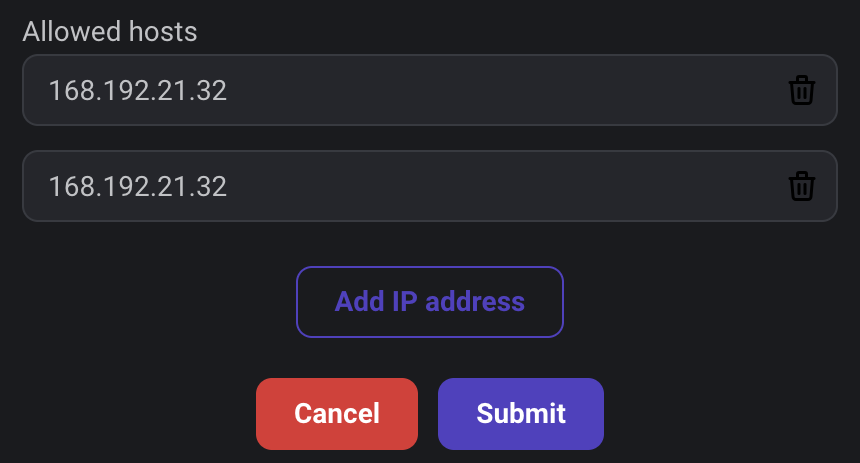Click the text 168.192.21.32 in the bottom field
The width and height of the screenshot is (860, 463).
point(138,187)
